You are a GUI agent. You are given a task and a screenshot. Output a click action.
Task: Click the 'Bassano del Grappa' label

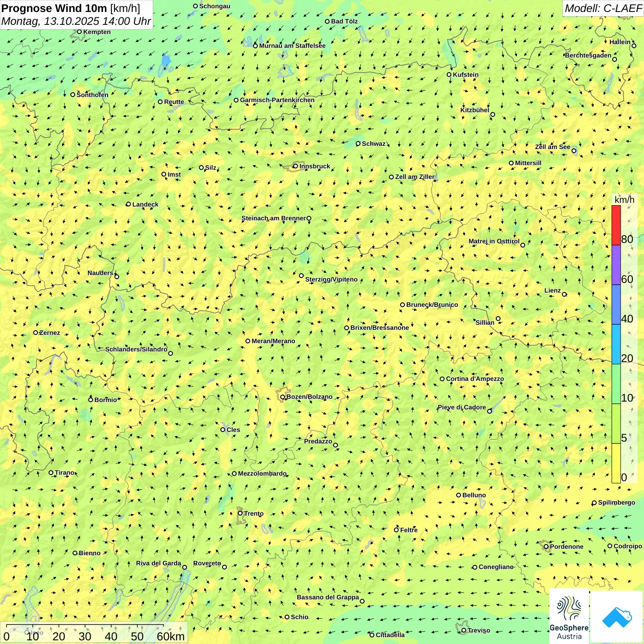328,597
